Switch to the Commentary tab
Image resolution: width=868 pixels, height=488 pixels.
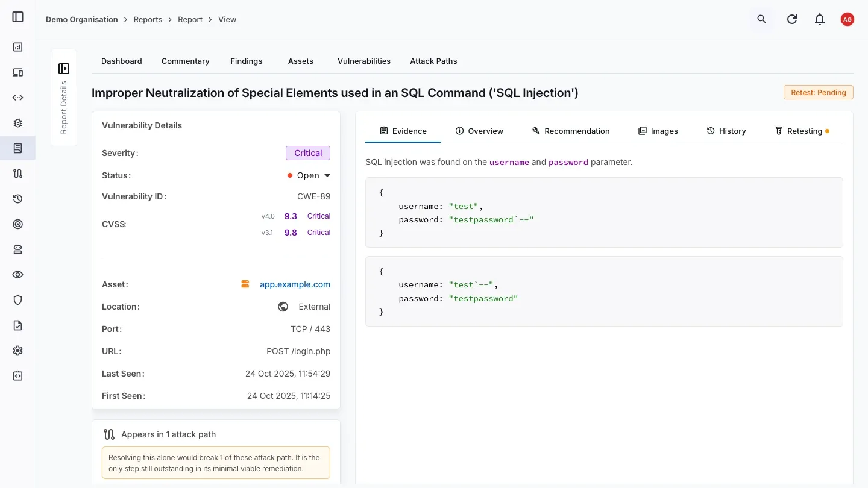click(186, 61)
